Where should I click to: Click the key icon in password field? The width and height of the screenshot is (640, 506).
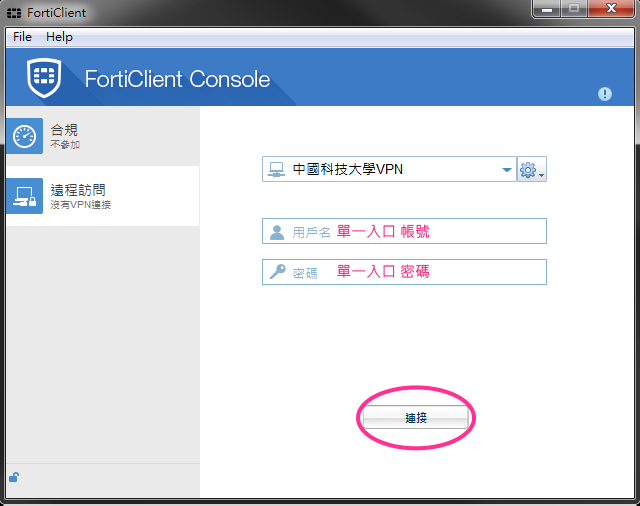(277, 271)
